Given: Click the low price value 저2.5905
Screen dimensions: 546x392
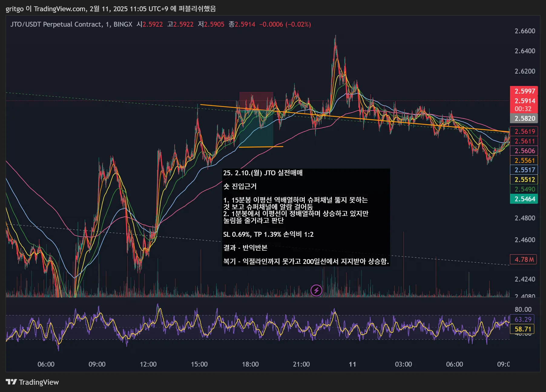Looking at the screenshot, I should click(x=211, y=24).
